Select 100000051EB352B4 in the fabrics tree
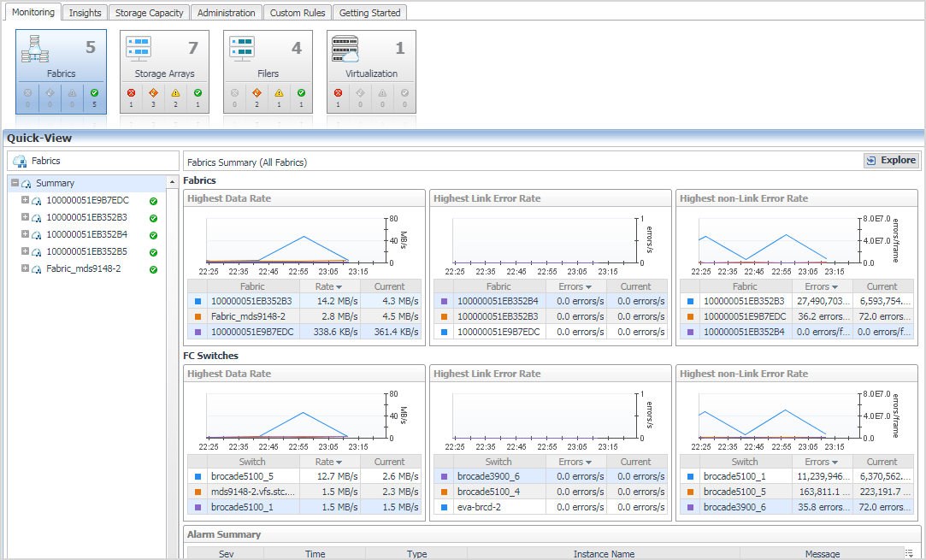This screenshot has height=560, width=926. coord(86,234)
